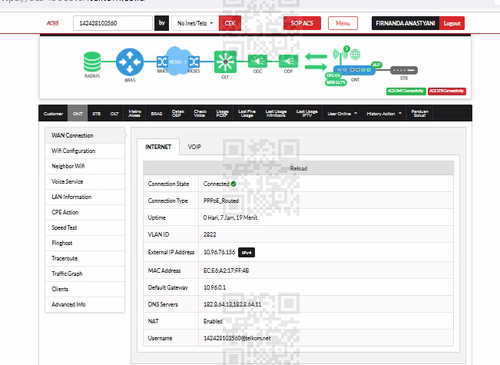
Task: Switch to the VOIP tab
Action: [194, 147]
